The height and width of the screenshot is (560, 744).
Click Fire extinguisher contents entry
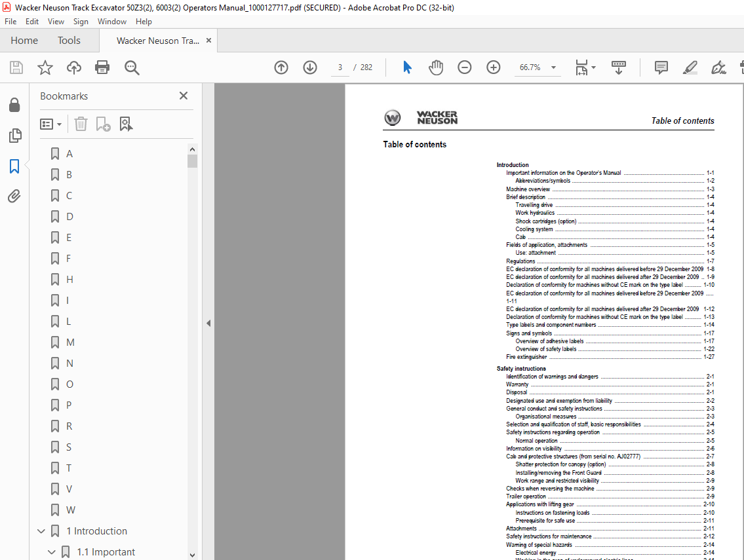pyautogui.click(x=526, y=356)
